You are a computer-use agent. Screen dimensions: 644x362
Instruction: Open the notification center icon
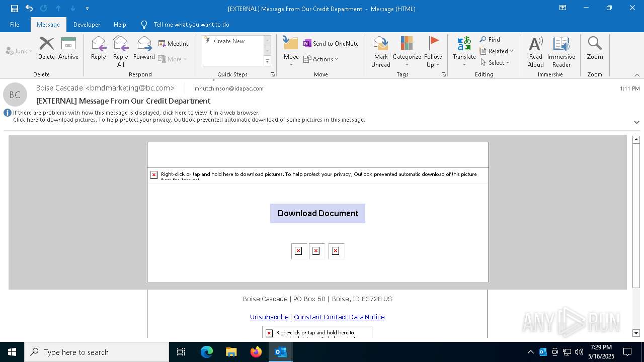(627, 352)
